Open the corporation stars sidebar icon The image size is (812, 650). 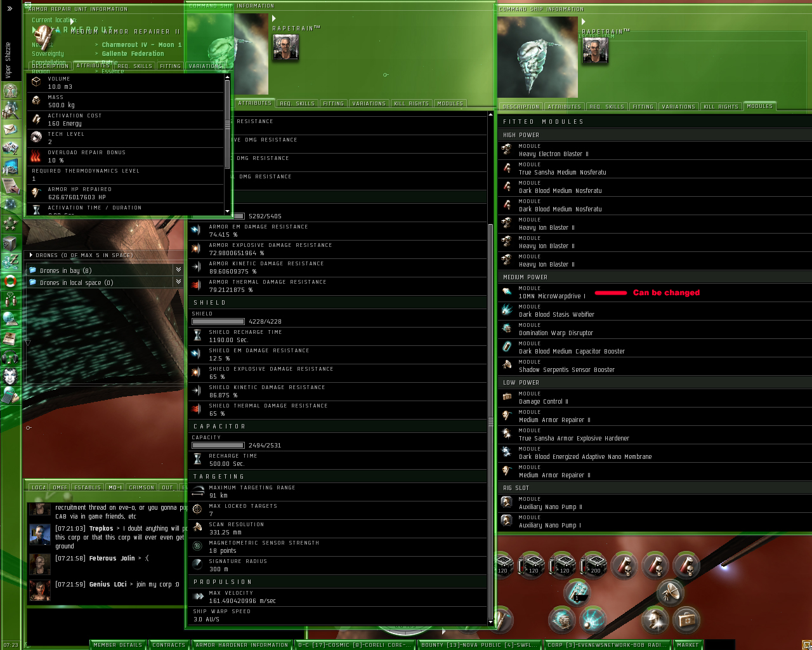(10, 223)
